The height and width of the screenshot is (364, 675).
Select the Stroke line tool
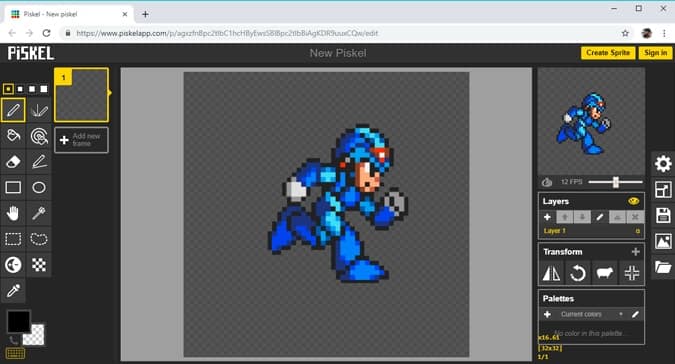[x=39, y=162]
